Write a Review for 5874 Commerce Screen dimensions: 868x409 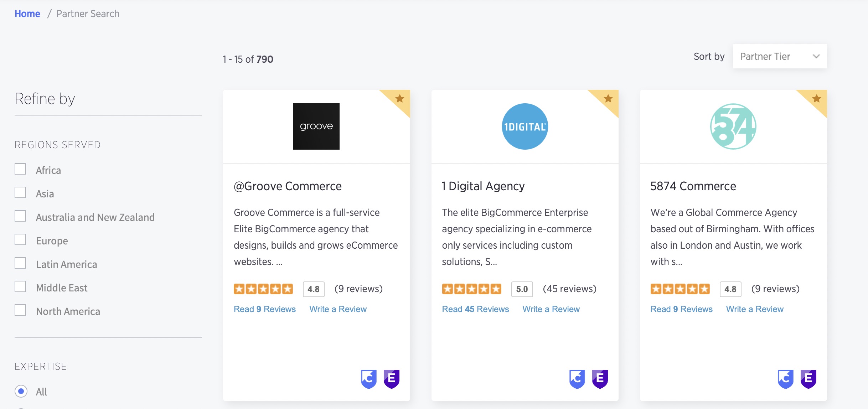[x=754, y=309]
